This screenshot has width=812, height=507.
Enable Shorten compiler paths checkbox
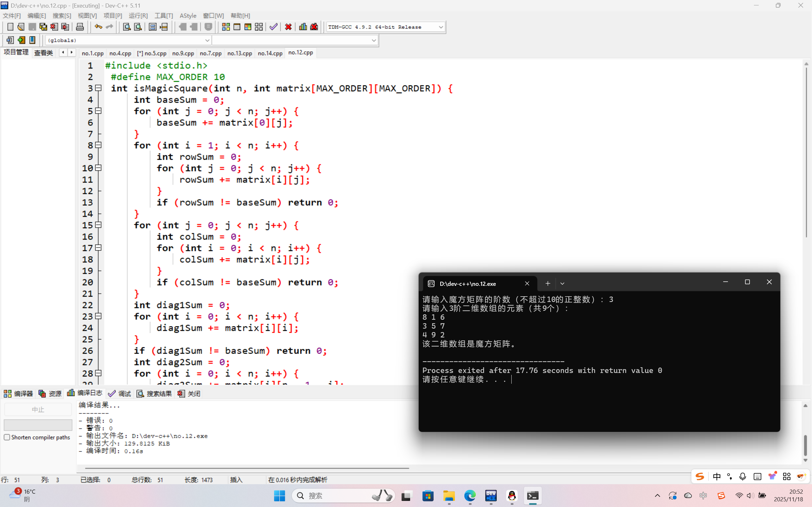tap(7, 437)
